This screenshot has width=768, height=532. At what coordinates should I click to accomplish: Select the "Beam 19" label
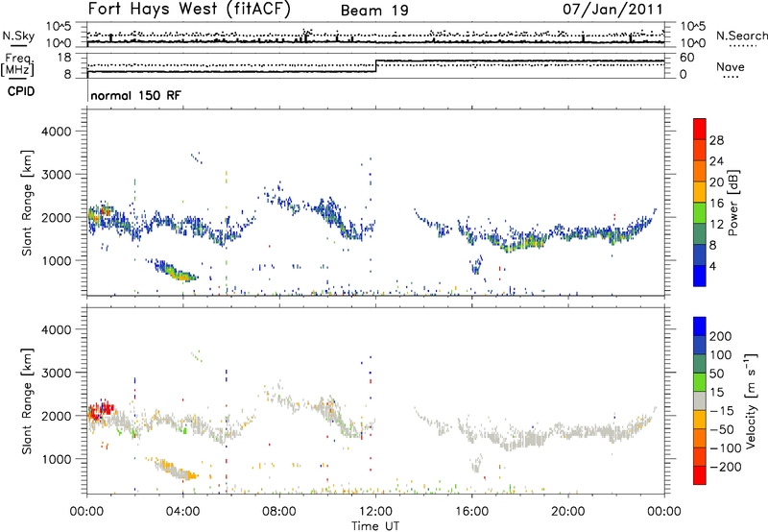click(374, 11)
